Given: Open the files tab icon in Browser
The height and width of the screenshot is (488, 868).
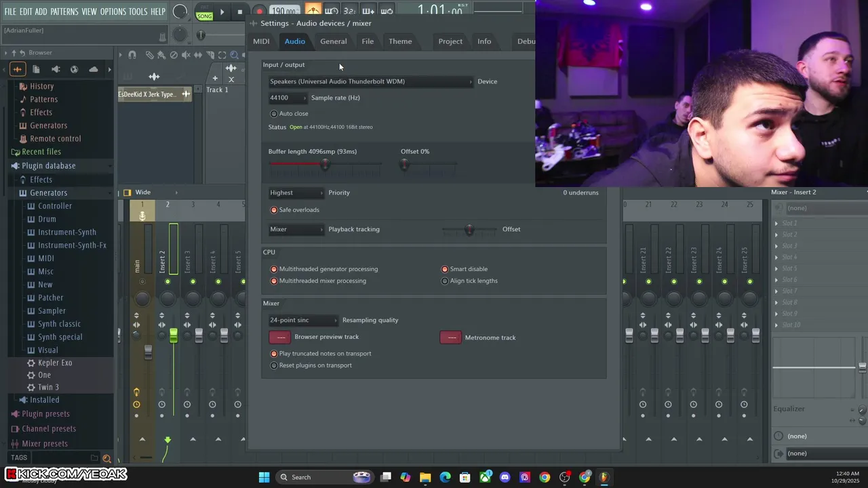Looking at the screenshot, I should 36,69.
